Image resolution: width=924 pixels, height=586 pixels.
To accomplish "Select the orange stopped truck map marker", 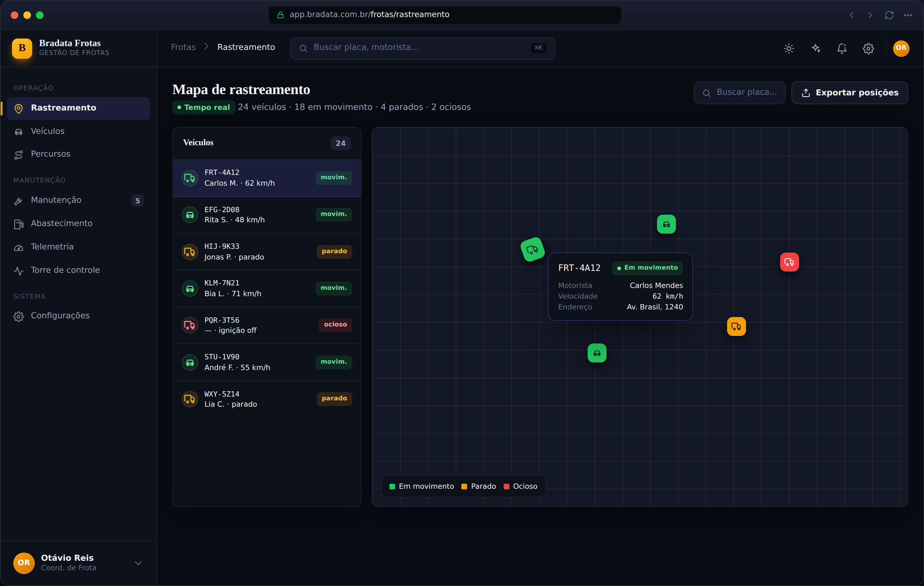I will 736,326.
